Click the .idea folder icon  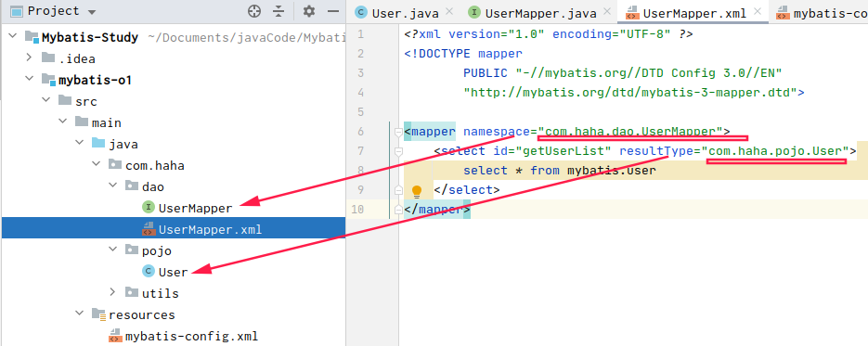point(48,58)
